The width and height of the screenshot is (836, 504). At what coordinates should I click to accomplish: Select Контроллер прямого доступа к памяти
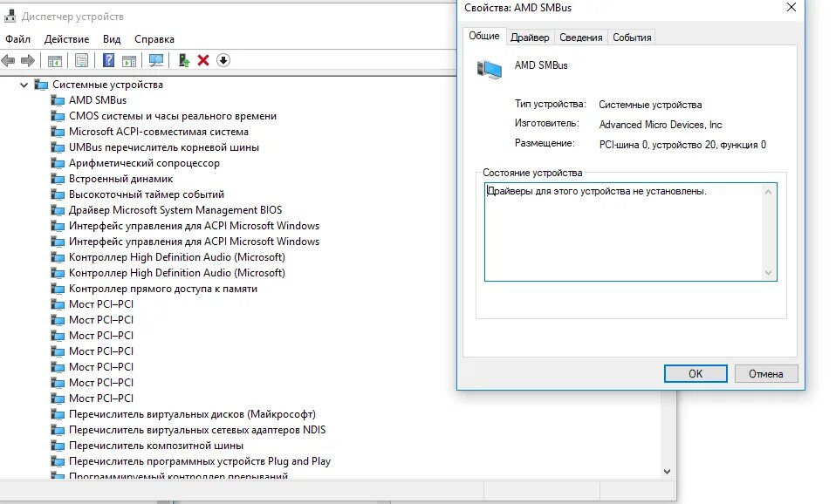pos(162,289)
